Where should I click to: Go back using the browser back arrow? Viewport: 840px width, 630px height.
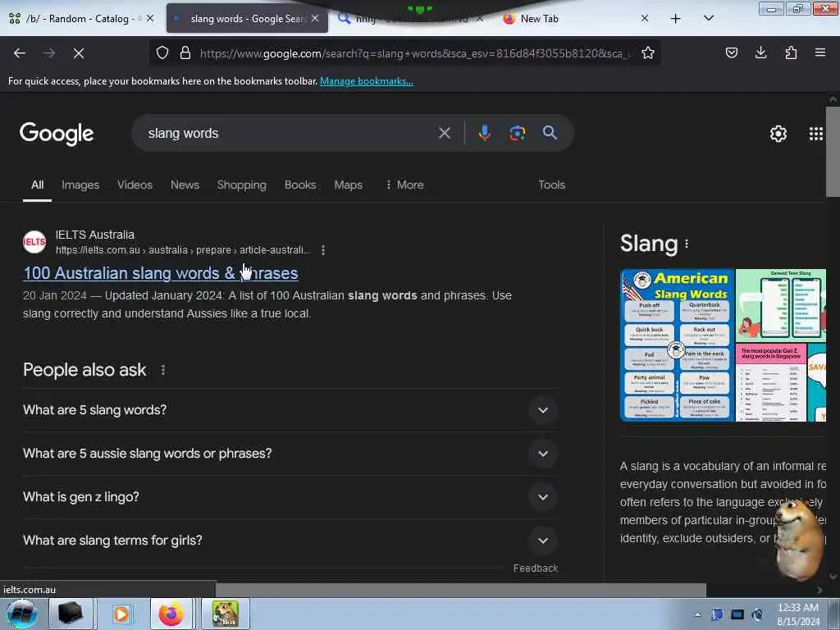pos(20,53)
